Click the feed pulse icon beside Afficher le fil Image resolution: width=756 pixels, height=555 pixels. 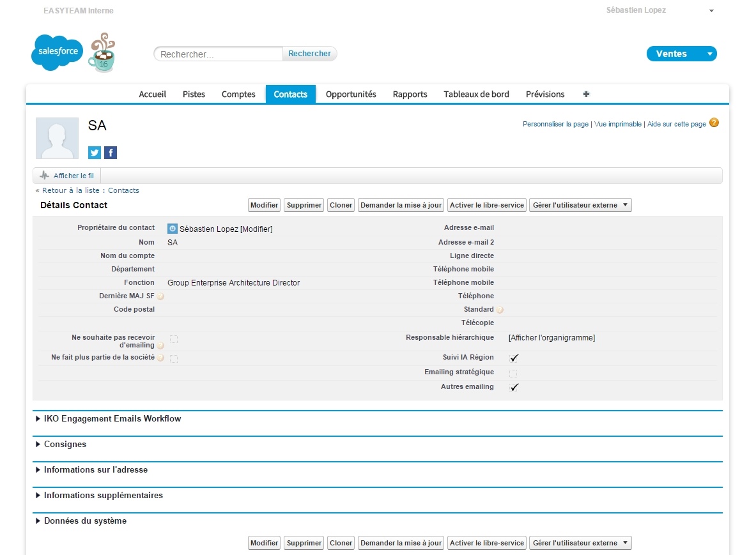click(44, 176)
